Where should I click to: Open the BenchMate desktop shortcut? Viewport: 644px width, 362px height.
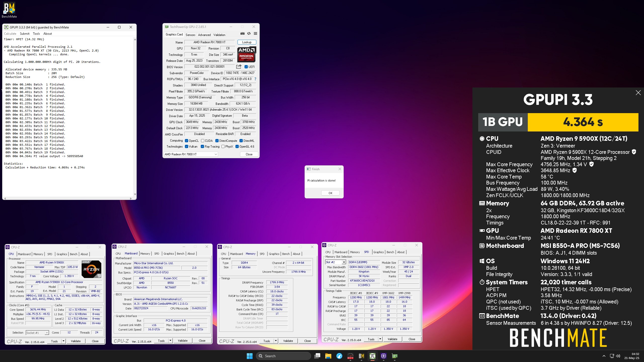[9, 10]
